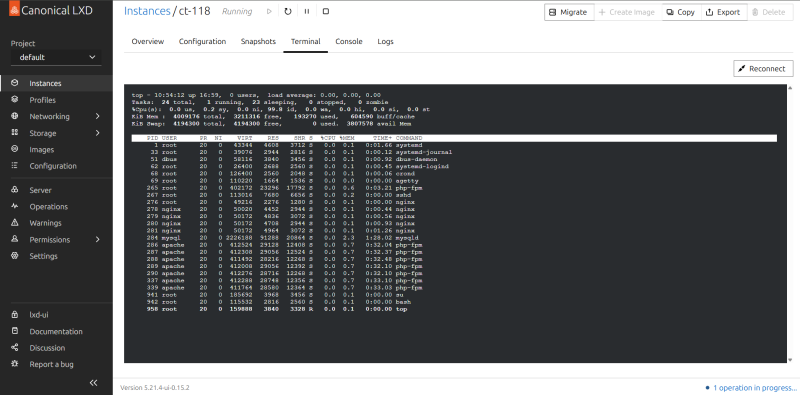Image resolution: width=800 pixels, height=395 pixels.
Task: Switch to the Snapshots tab
Action: click(x=258, y=41)
